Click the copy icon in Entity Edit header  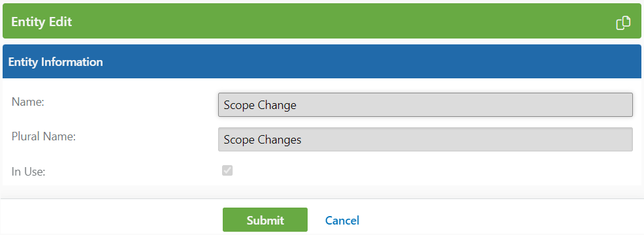(x=623, y=23)
